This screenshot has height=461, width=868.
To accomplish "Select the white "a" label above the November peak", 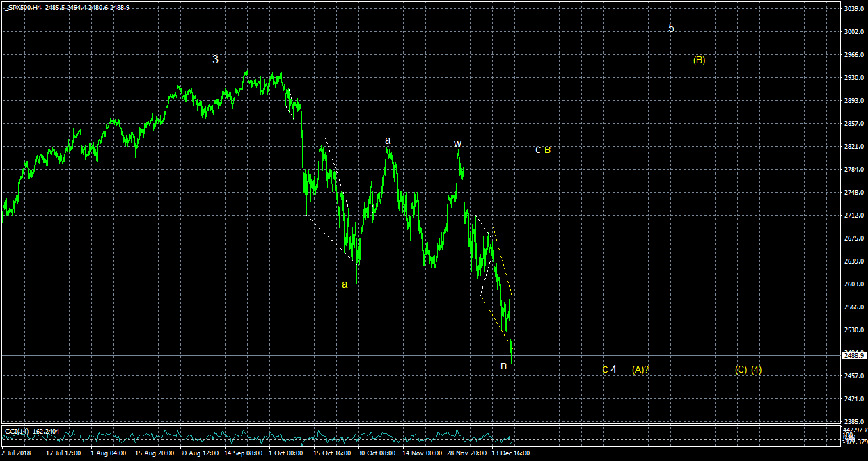I will [x=388, y=140].
